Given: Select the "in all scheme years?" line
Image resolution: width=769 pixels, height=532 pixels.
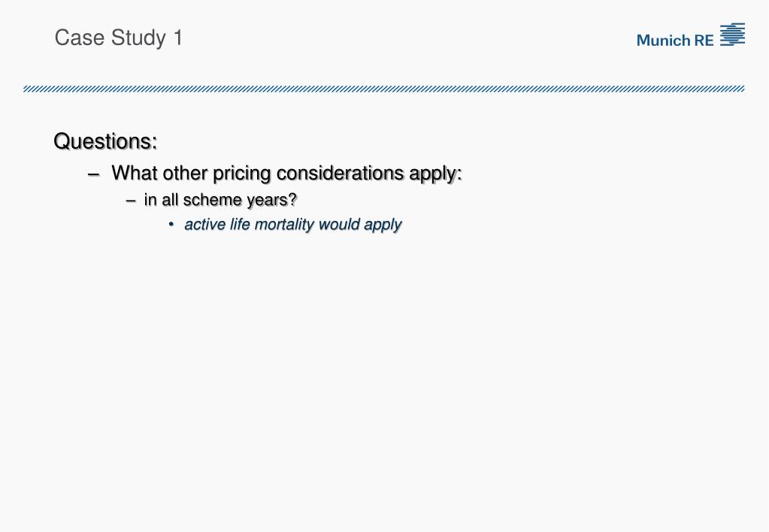Looking at the screenshot, I should tap(220, 200).
